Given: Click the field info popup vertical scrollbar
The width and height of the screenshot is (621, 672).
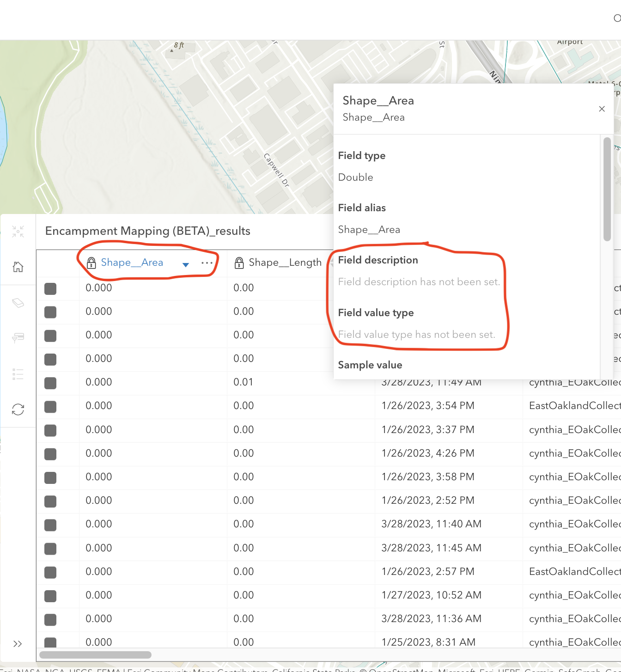Looking at the screenshot, I should point(607,189).
